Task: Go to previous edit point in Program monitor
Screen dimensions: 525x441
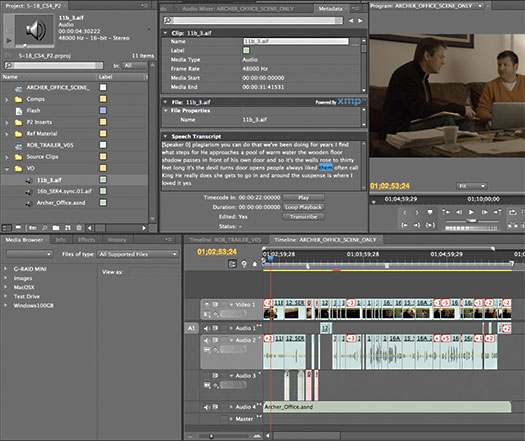Action: 446,212
